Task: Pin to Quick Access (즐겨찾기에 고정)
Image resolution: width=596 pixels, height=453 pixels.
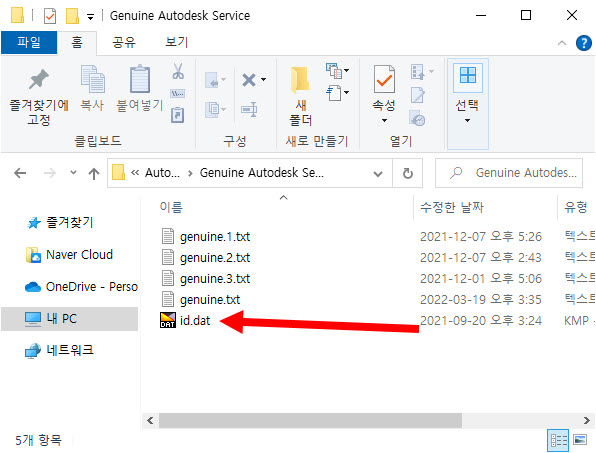Action: (39, 97)
